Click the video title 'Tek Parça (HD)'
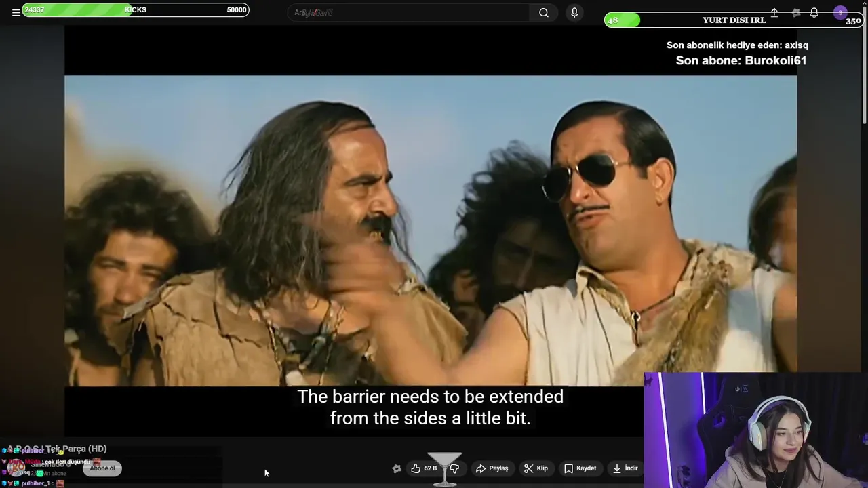 coord(76,449)
